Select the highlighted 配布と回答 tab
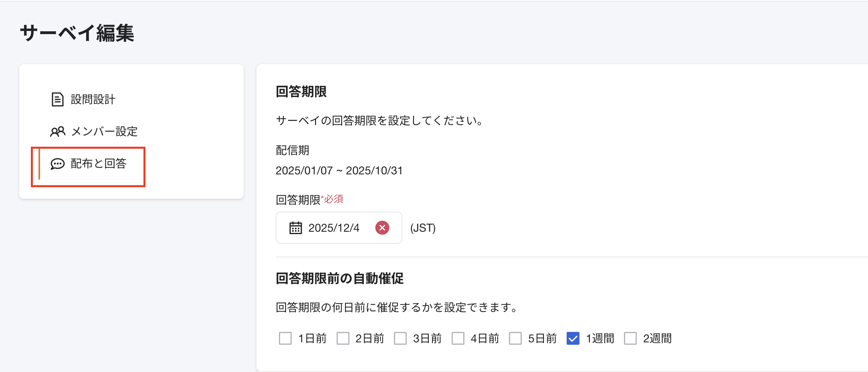This screenshot has width=868, height=372. click(98, 164)
